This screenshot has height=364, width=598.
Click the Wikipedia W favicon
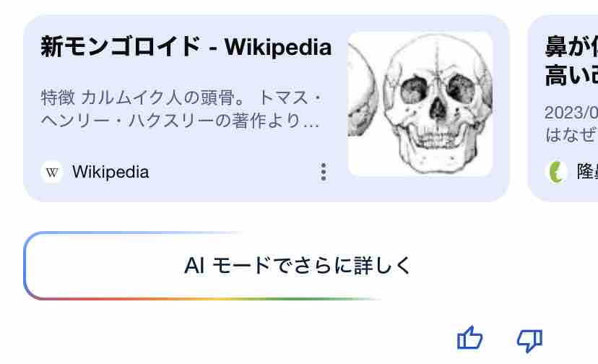click(x=52, y=173)
